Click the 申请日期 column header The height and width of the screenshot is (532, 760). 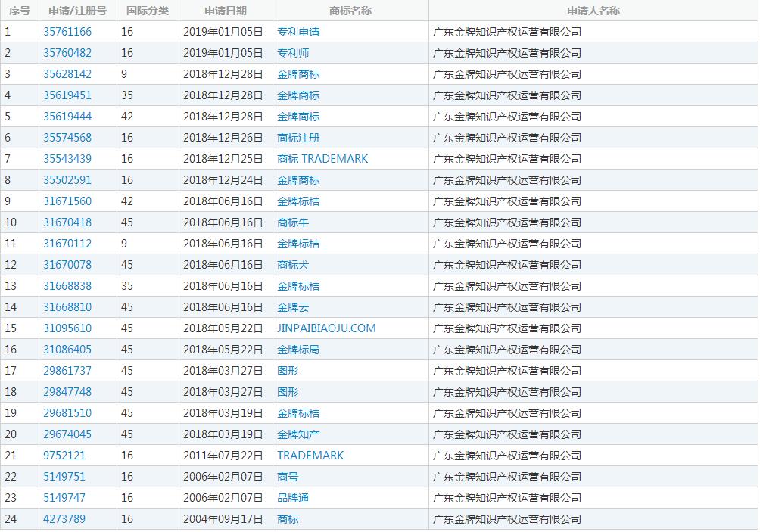226,11
